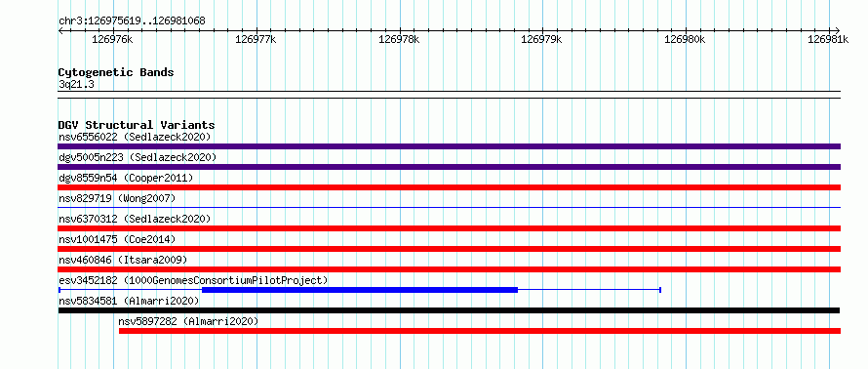This screenshot has width=868, height=369.
Task: Click the Cytogenetic Bands track title
Action: click(x=116, y=72)
